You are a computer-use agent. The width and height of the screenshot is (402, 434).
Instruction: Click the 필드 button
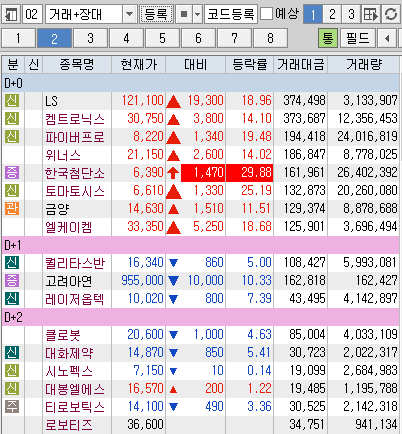358,38
